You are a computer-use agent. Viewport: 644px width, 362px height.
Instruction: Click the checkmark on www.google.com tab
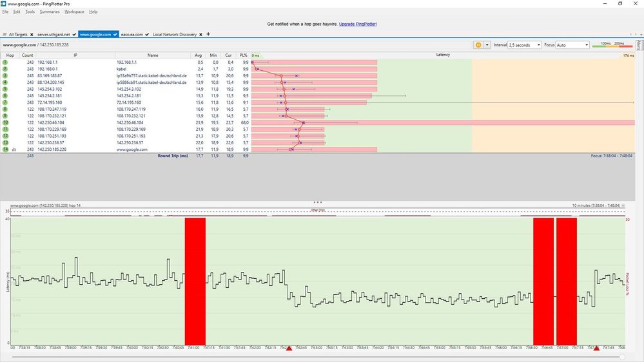115,35
